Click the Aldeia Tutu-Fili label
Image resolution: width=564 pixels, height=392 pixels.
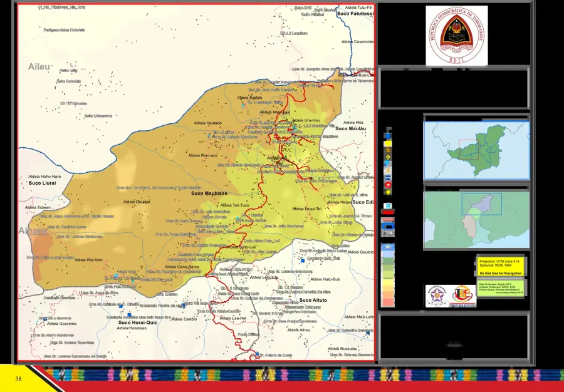click(358, 8)
